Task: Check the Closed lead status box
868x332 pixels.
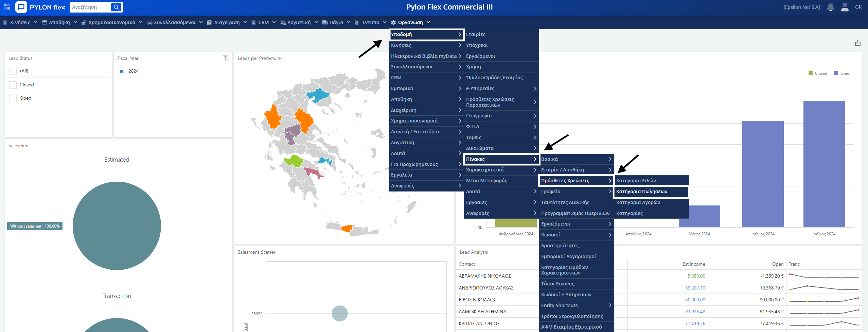Action: 13,85
